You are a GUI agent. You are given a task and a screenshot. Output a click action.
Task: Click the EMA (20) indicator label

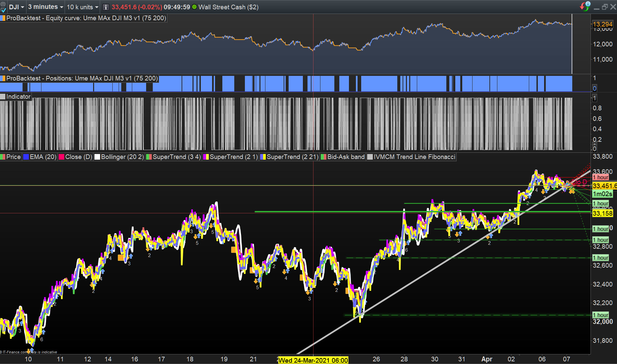tap(43, 157)
